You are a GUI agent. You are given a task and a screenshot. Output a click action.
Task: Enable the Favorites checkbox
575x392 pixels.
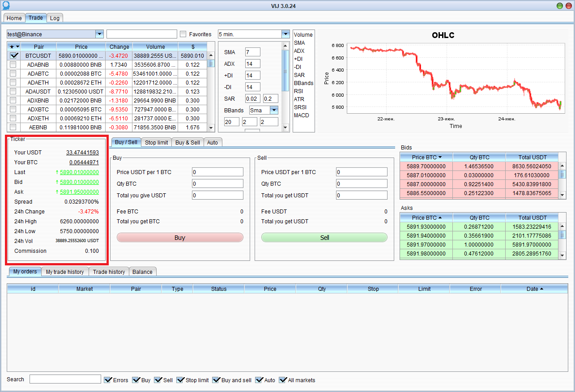(183, 34)
